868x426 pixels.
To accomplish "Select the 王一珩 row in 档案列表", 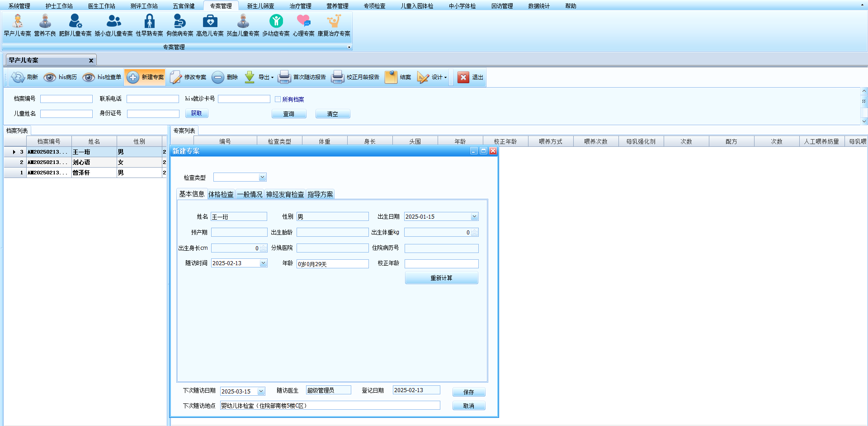I will (x=85, y=152).
